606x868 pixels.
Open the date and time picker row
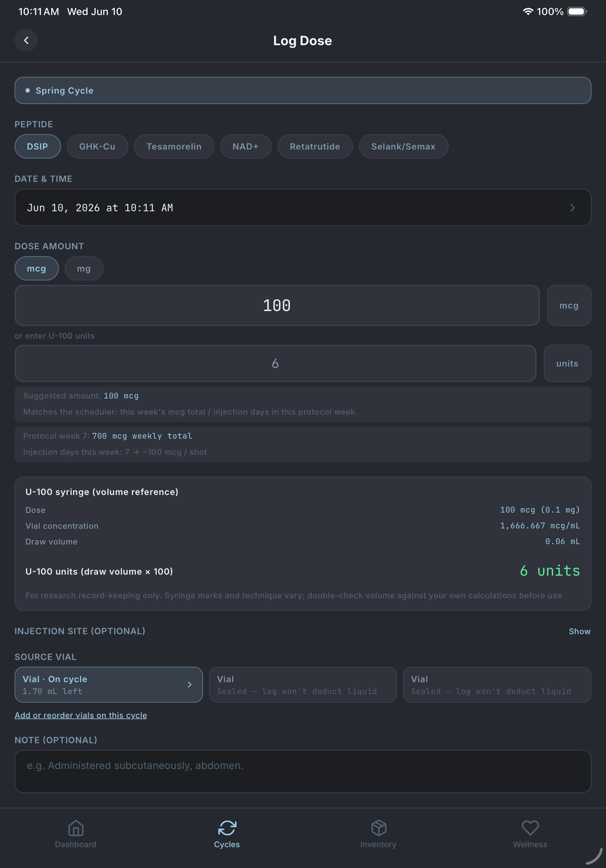pos(303,208)
